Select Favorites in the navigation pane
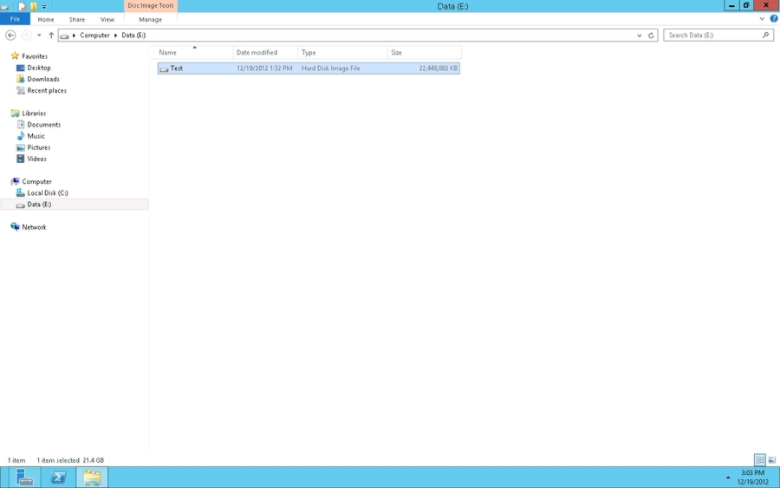The image size is (780, 488). coord(34,56)
